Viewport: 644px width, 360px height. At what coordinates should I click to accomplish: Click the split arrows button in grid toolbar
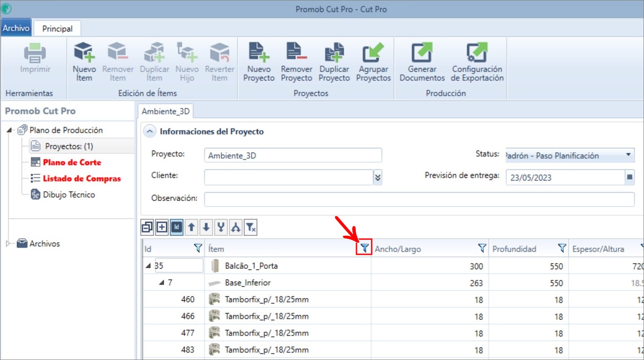point(236,227)
